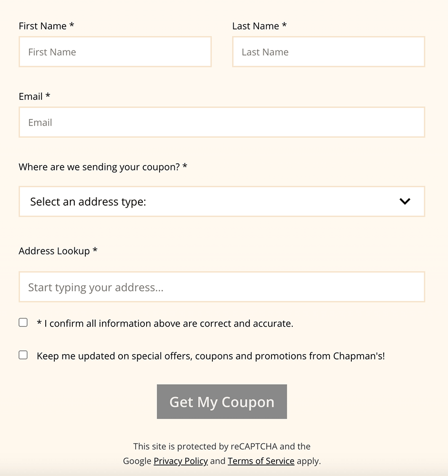Focus the First Name input field
The image size is (448, 476).
point(115,52)
